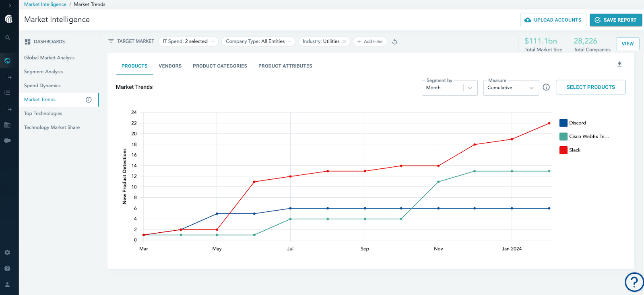Remove the Industry: Utilities filter
644x295 pixels.
coord(345,41)
